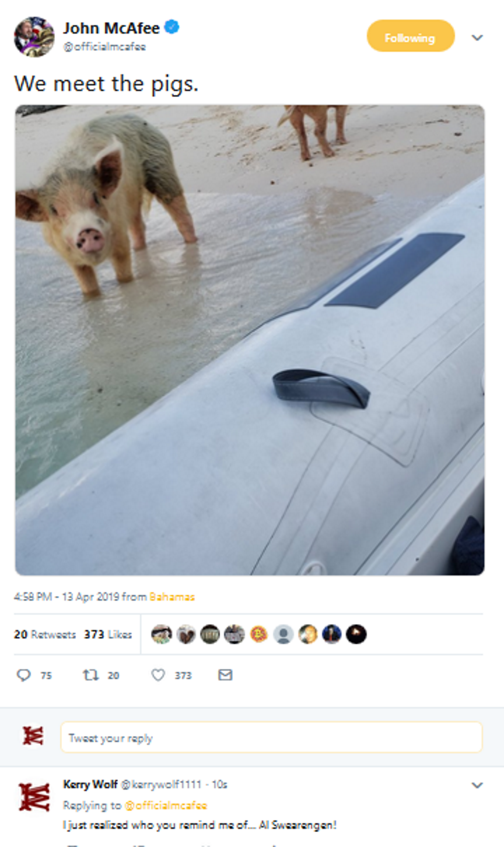This screenshot has width=504, height=847.
Task: Click the retweet arrows icon
Action: point(91,675)
